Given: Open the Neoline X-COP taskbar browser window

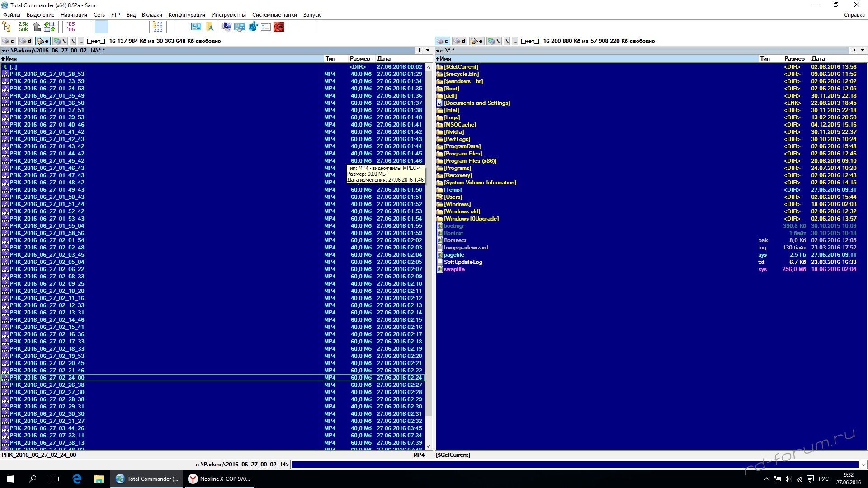Looking at the screenshot, I should (x=220, y=479).
